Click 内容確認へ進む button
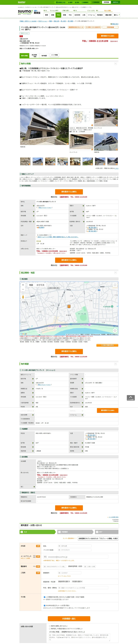The image size is (138, 644). pos(69,619)
